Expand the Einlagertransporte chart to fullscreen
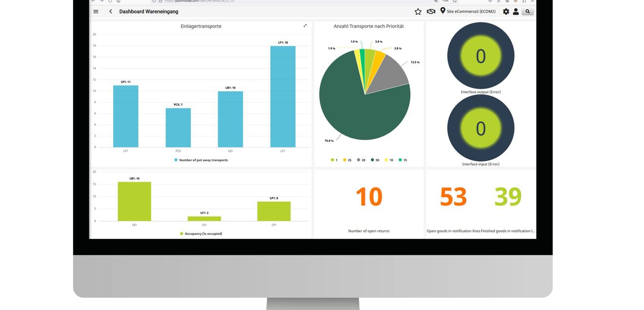644x310 pixels. [x=305, y=25]
